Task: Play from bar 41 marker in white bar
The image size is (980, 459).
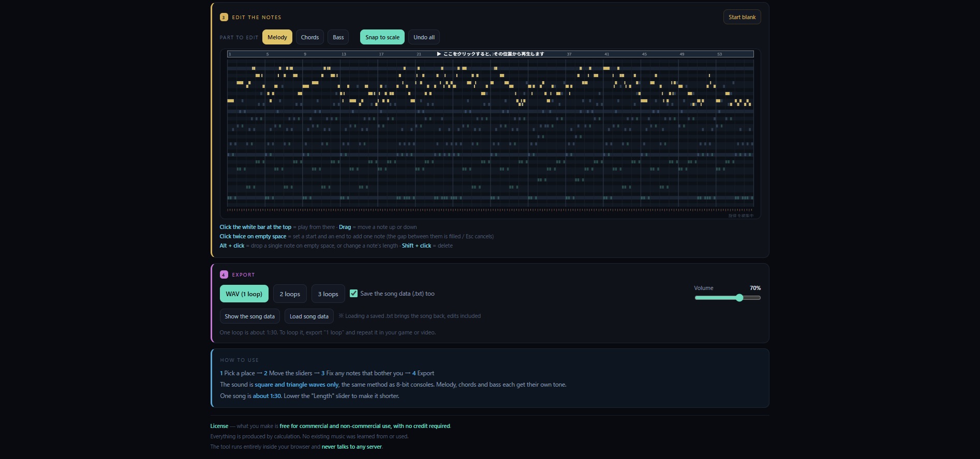Action: click(607, 54)
